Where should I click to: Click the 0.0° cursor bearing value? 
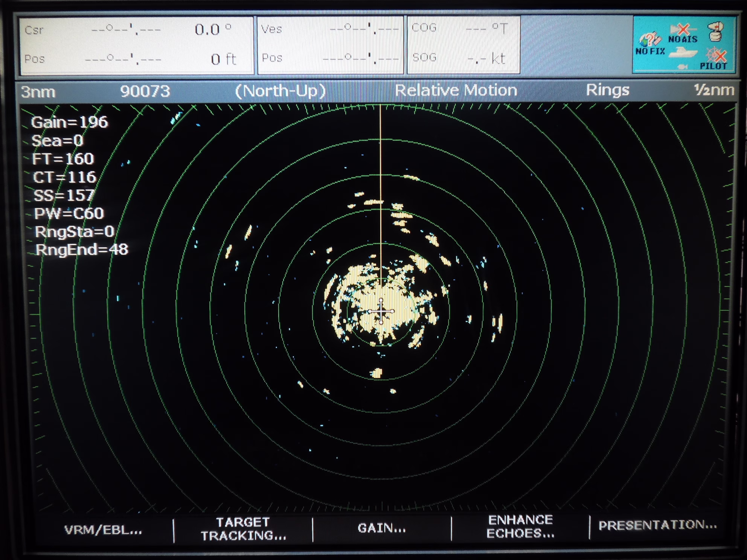tap(213, 29)
